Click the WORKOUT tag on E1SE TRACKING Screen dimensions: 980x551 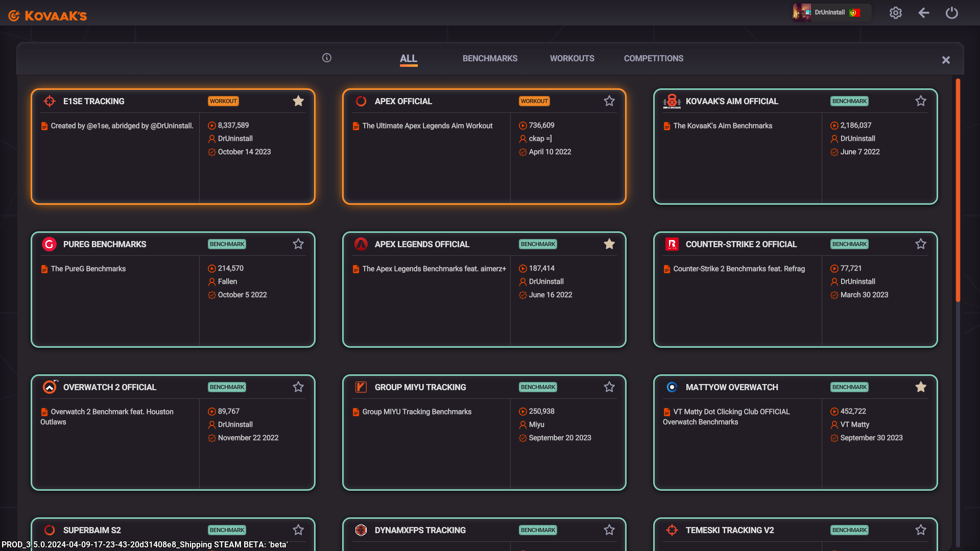pos(223,101)
